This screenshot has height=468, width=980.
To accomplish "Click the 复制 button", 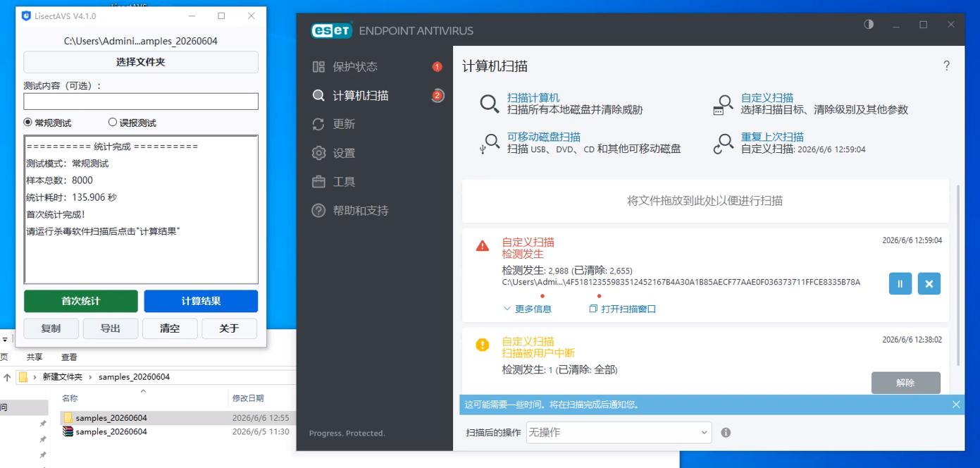I will (x=51, y=328).
